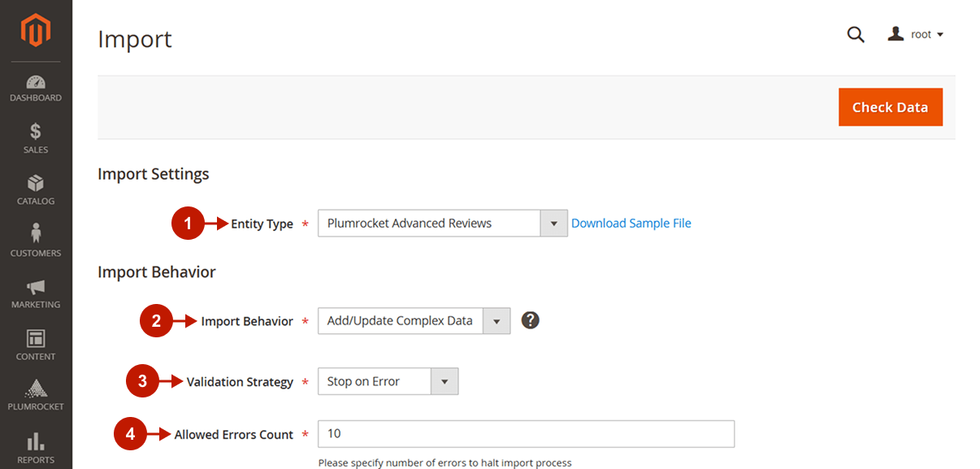Image resolution: width=980 pixels, height=469 pixels.
Task: Open the Reports bar chart icon
Action: [x=36, y=441]
